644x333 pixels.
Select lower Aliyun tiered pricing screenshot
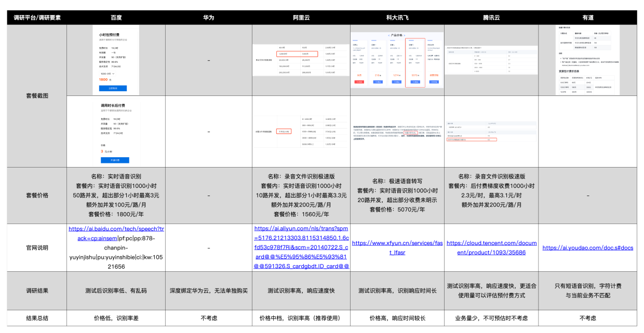301,132
